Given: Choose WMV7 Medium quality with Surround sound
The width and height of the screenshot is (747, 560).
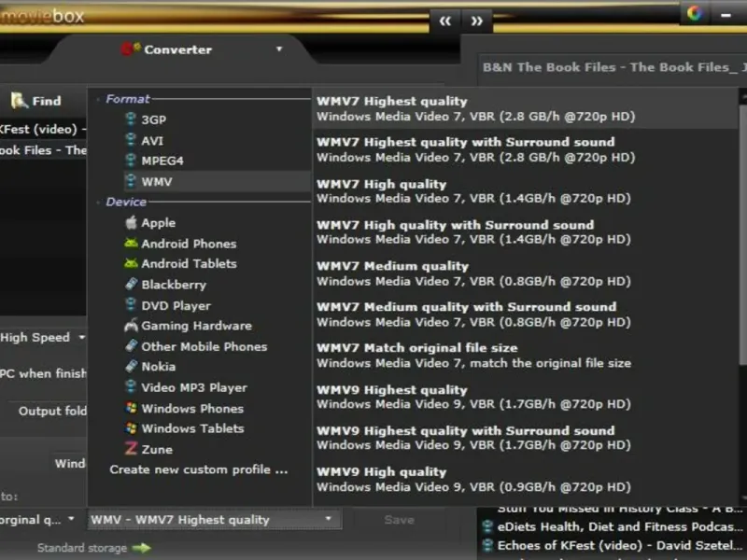Looking at the screenshot, I should tap(525, 315).
